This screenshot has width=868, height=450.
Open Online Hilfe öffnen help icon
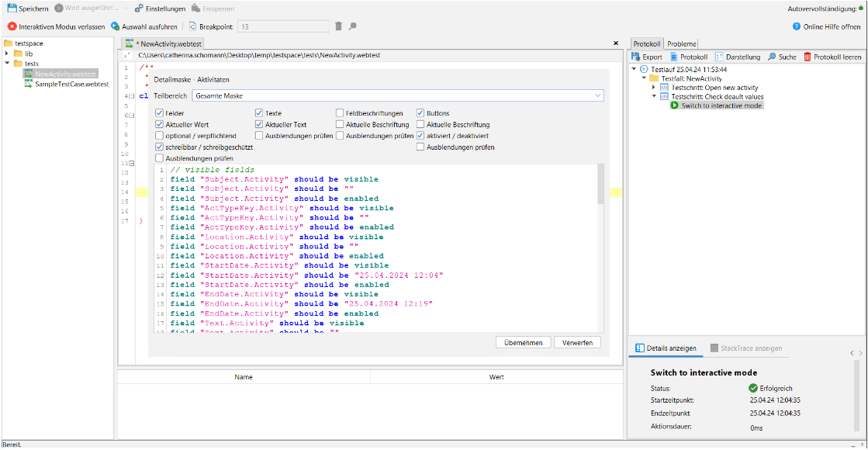point(797,26)
